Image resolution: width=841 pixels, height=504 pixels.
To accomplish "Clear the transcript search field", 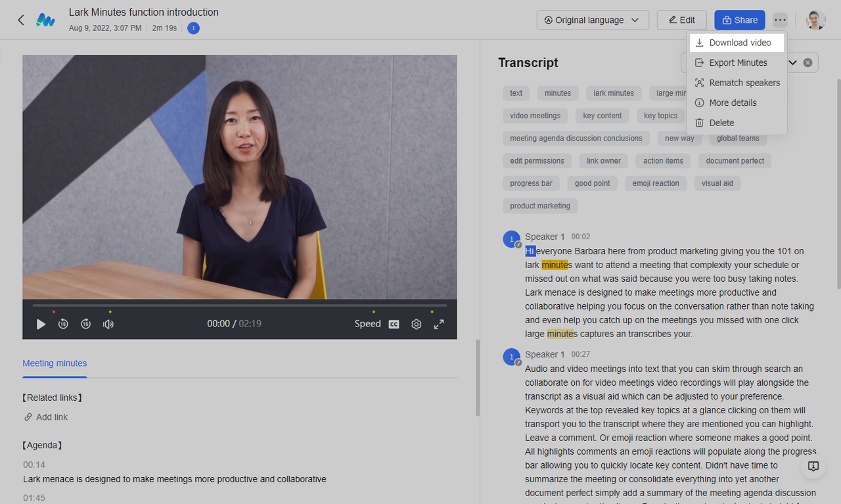I will [x=807, y=63].
